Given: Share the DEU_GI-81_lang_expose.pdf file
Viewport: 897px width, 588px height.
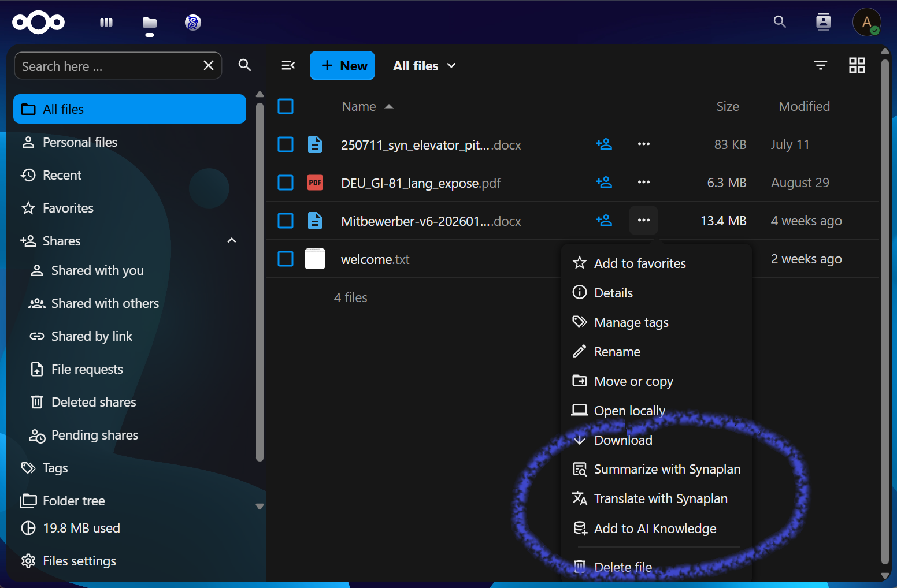Looking at the screenshot, I should [604, 183].
